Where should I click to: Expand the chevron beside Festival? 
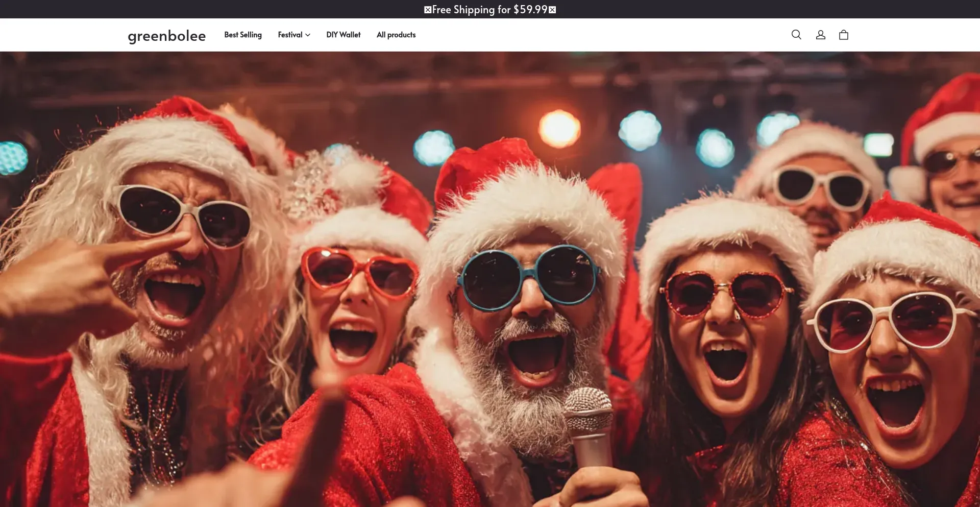[308, 35]
